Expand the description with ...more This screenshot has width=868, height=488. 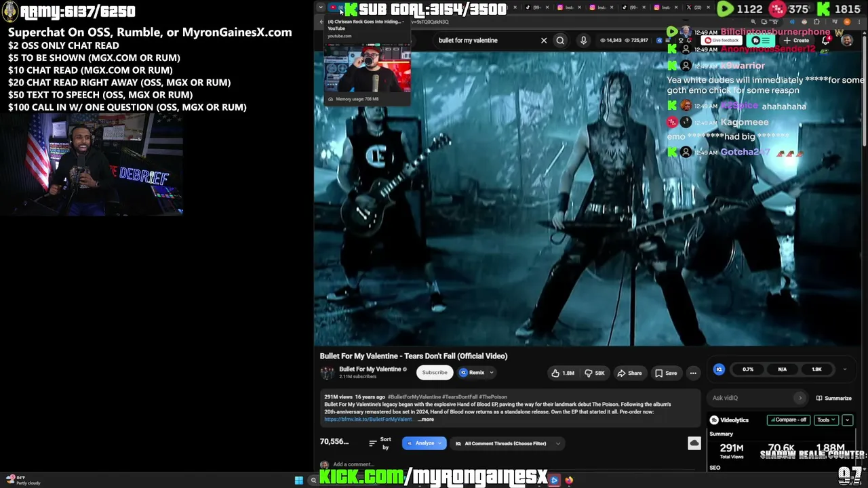(x=425, y=420)
